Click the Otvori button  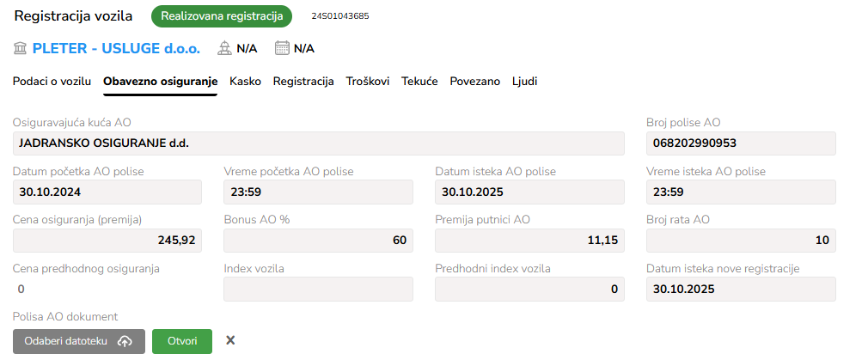pyautogui.click(x=182, y=341)
